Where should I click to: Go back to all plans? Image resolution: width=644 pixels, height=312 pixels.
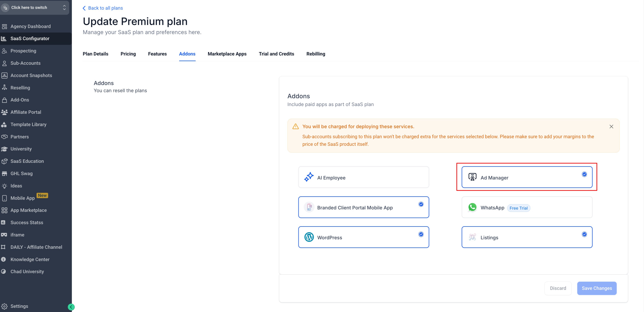click(103, 8)
